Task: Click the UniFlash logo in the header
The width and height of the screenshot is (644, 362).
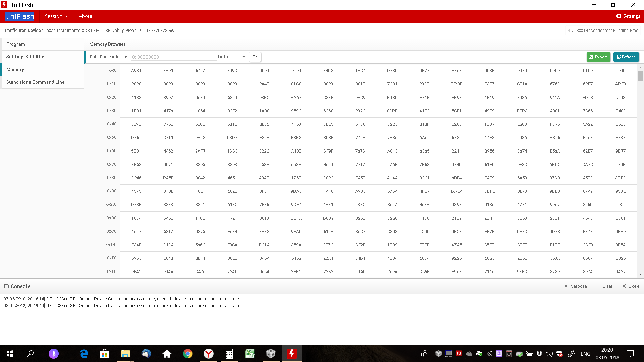Action: click(x=19, y=16)
